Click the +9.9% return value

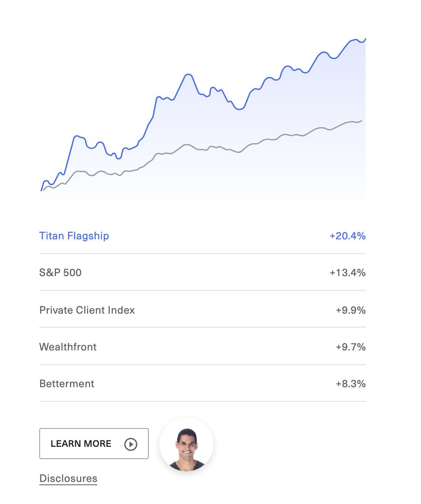(x=351, y=310)
